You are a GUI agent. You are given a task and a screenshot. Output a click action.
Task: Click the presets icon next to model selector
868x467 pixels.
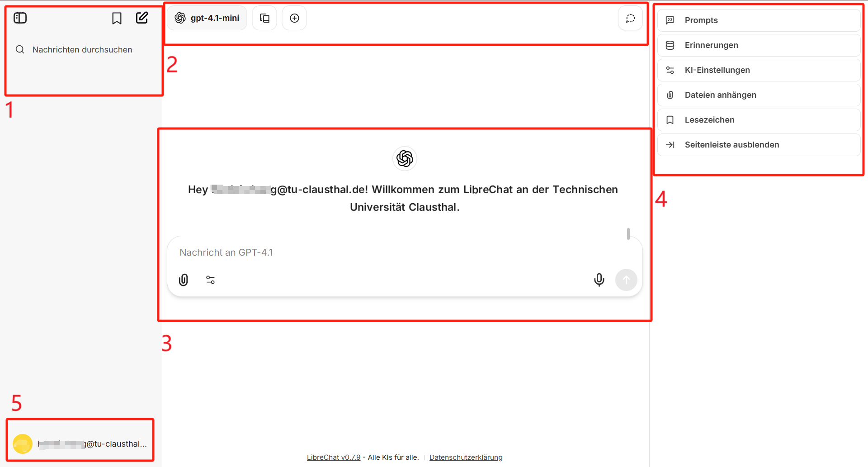pos(264,18)
